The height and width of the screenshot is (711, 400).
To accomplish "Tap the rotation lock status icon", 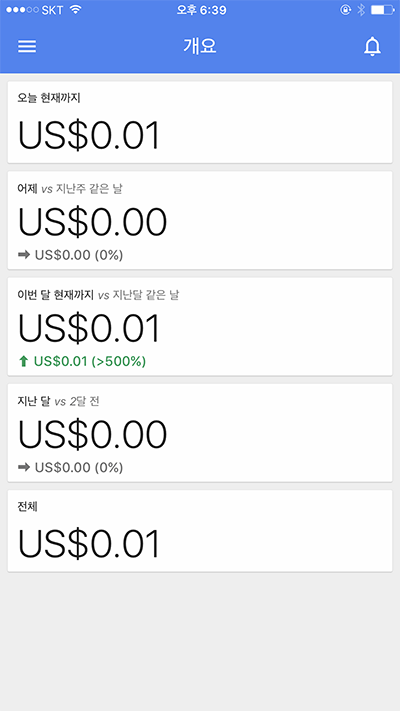I will pos(346,10).
